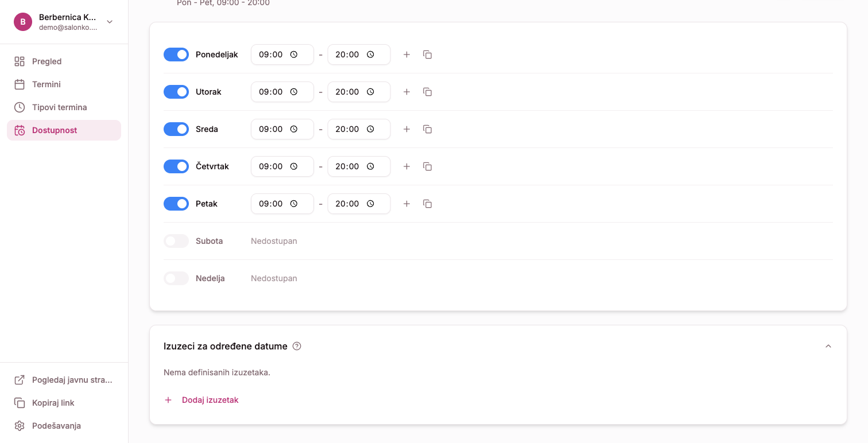Click clock icon in Ponedeljak end time
The width and height of the screenshot is (868, 443).
(x=371, y=55)
